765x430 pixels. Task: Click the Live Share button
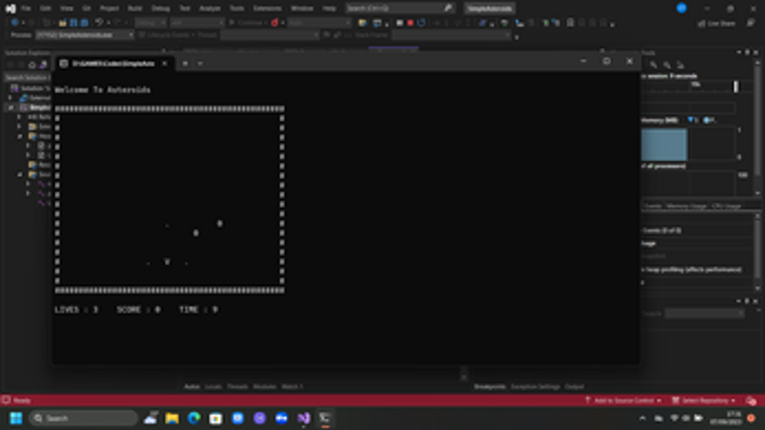coord(716,23)
